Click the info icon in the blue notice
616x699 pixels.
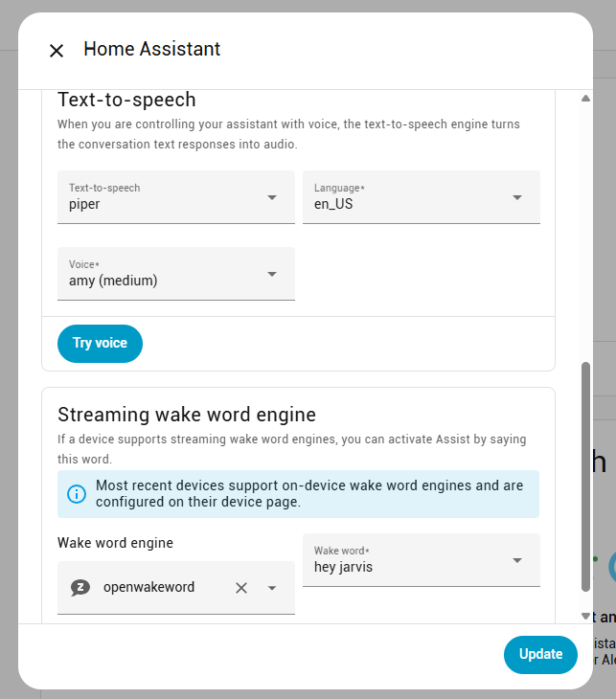[77, 494]
